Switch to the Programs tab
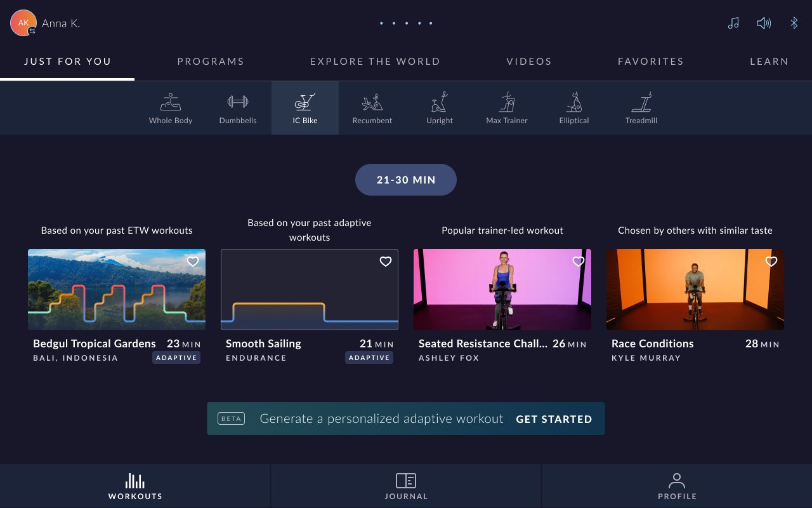Viewport: 812px width, 508px height. pyautogui.click(x=211, y=62)
